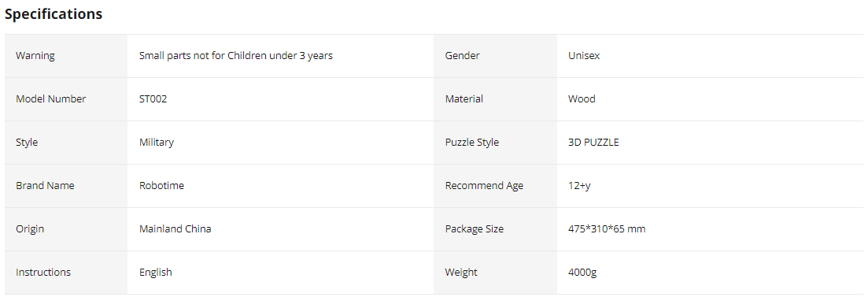The image size is (868, 297).
Task: Click the 12+y age value
Action: [x=580, y=186]
